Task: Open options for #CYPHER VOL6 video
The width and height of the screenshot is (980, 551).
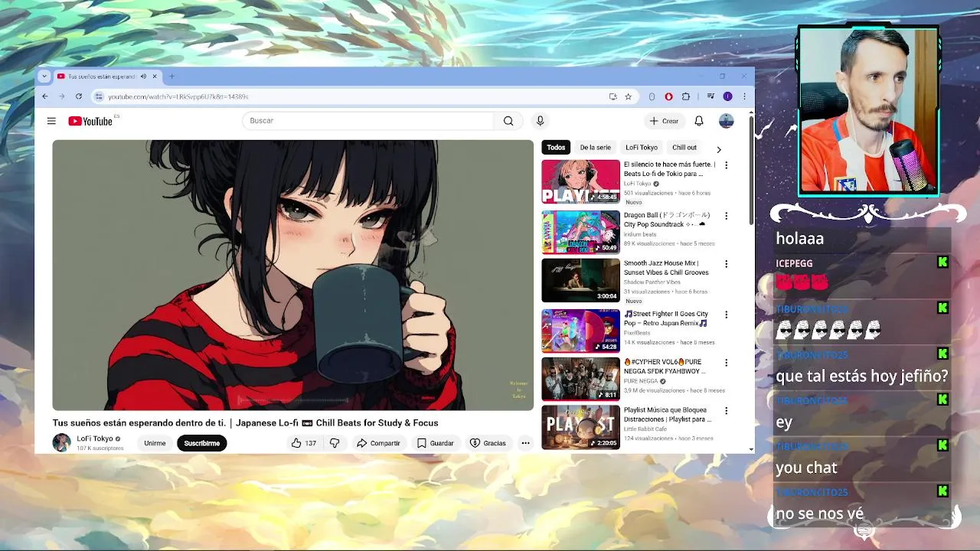Action: 726,363
